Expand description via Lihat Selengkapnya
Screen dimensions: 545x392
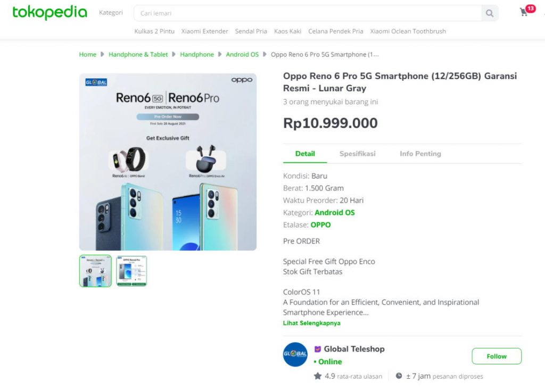(311, 323)
